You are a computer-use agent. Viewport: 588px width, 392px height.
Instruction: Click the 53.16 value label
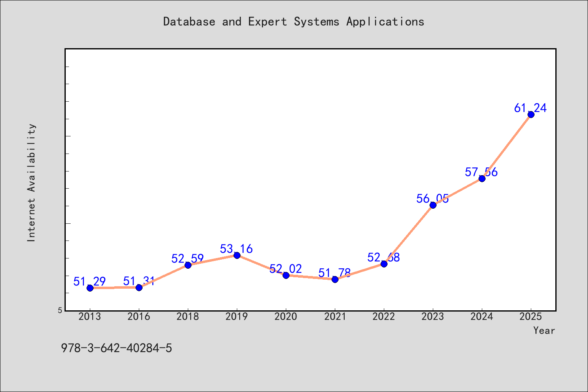tap(237, 249)
